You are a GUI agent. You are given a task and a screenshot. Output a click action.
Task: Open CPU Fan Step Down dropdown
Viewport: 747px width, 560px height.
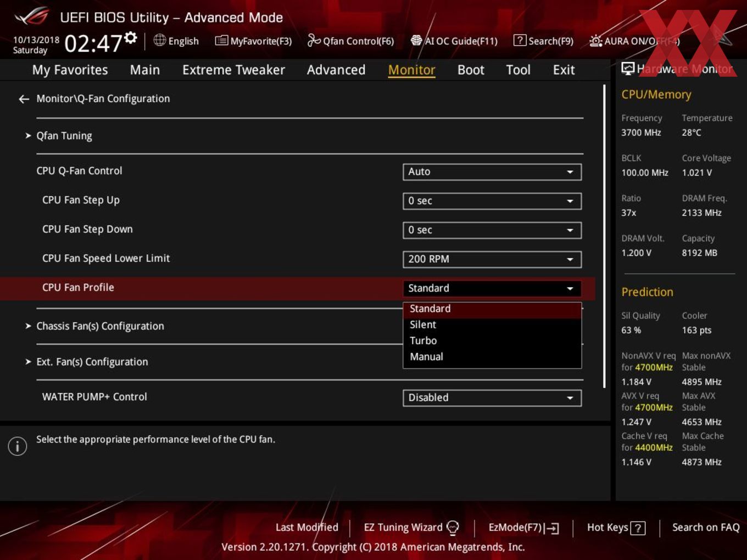[x=492, y=230]
